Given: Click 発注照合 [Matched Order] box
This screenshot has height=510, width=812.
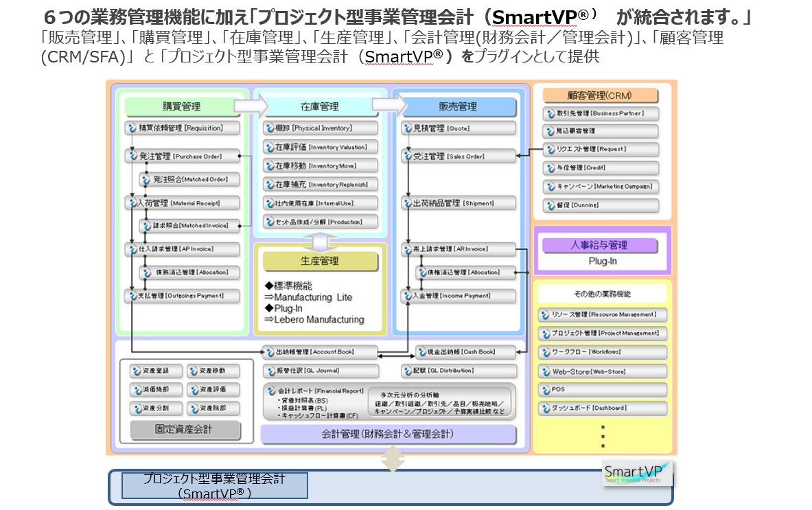Looking at the screenshot, I should coord(189,179).
